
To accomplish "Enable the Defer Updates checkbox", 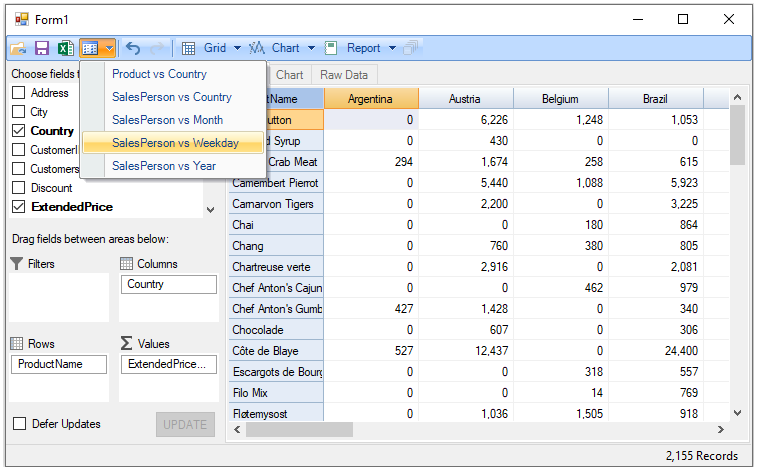I will coord(19,424).
